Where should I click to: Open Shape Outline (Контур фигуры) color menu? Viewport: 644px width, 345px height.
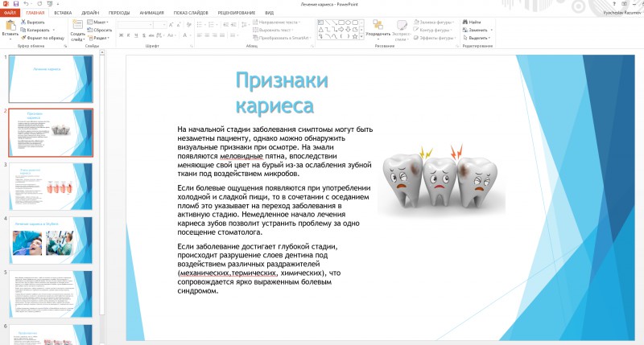[433, 30]
